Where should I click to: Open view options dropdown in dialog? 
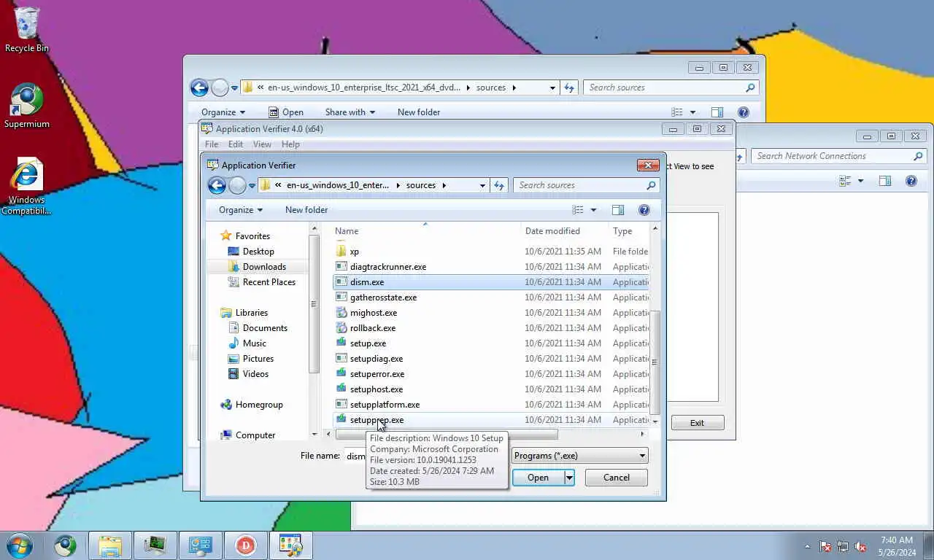(x=593, y=210)
